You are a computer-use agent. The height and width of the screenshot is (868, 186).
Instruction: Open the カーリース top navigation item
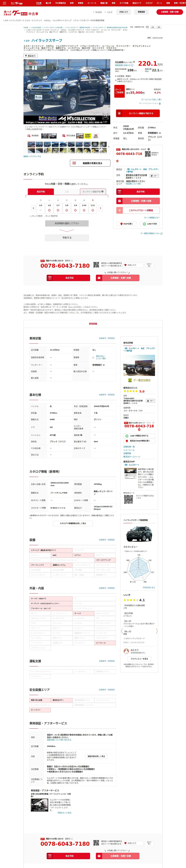pos(92,3)
